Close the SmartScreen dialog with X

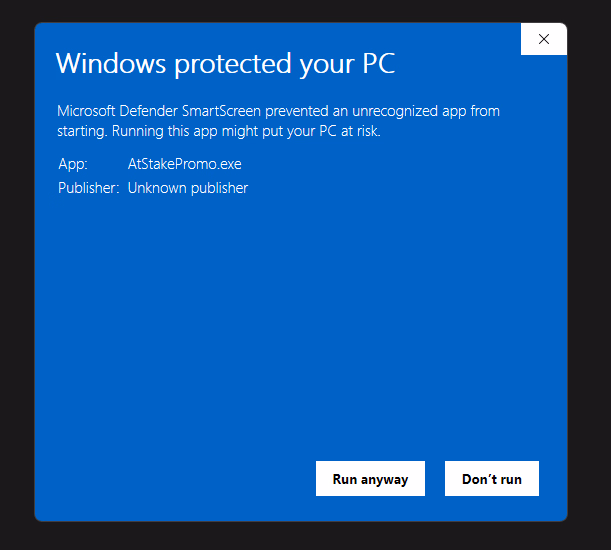coord(544,39)
